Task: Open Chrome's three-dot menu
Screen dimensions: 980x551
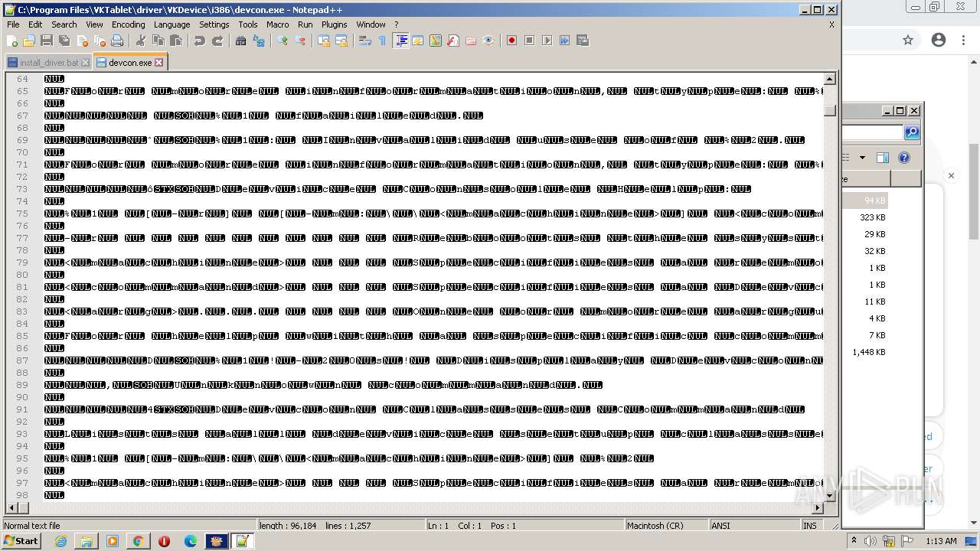Action: tap(964, 40)
